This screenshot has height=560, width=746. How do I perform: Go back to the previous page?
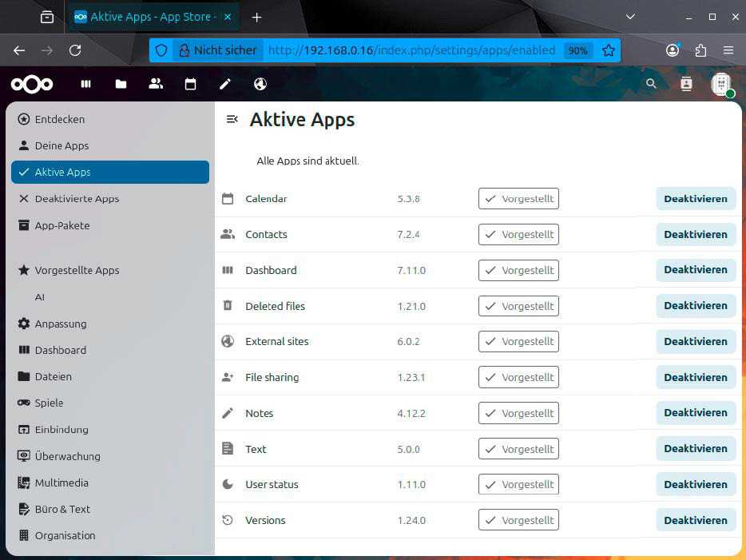(x=19, y=50)
